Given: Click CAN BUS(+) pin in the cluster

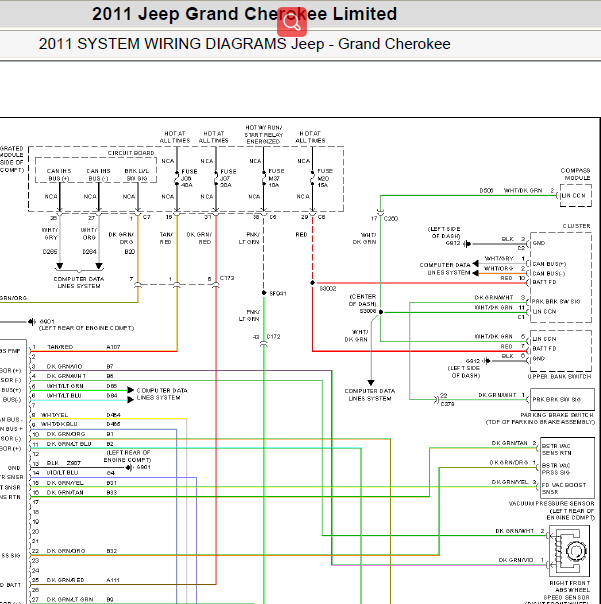Looking at the screenshot, I should (549, 264).
